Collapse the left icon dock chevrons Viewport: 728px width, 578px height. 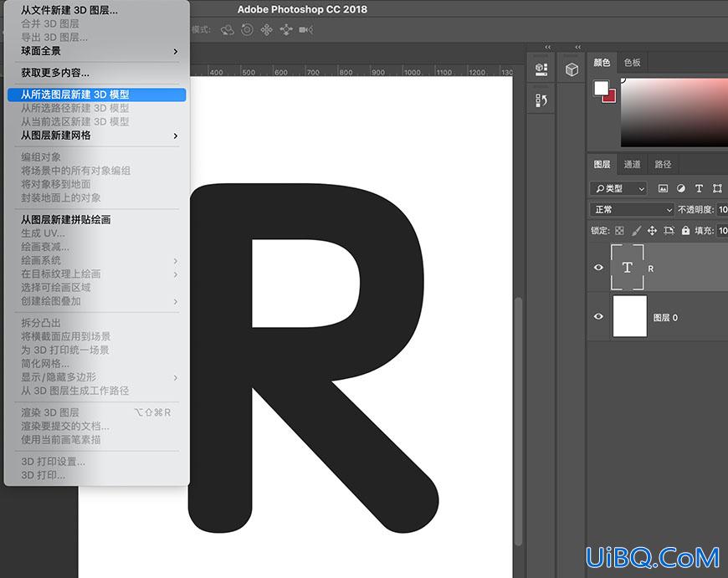pyautogui.click(x=548, y=48)
